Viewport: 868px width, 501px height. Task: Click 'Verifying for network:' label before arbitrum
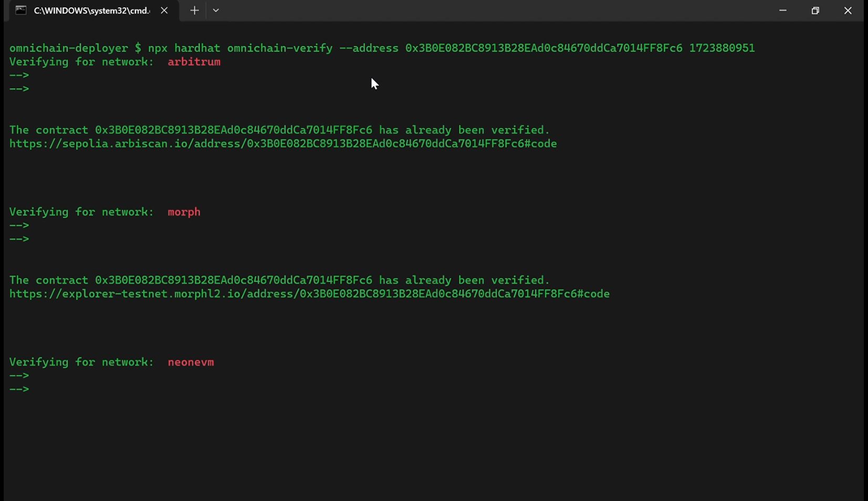pyautogui.click(x=81, y=62)
